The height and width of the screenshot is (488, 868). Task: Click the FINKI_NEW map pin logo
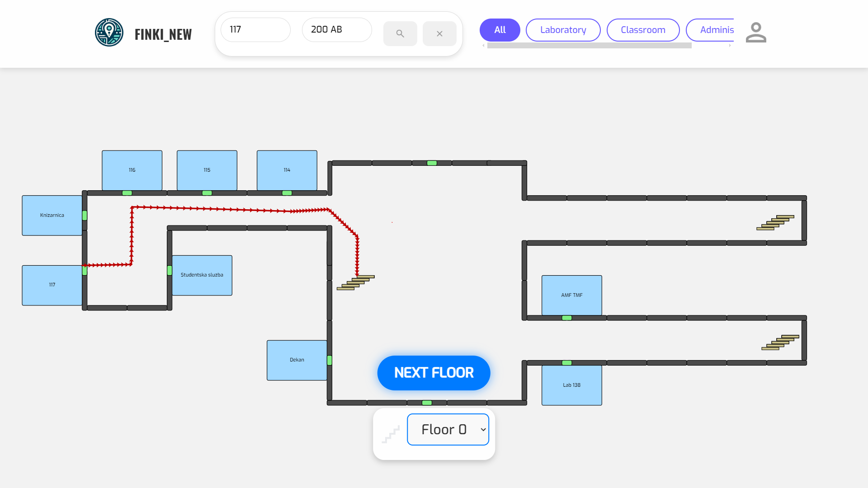(x=109, y=33)
